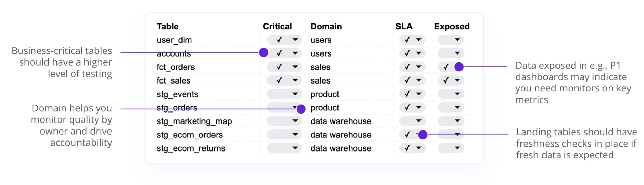Click data warehouse domain of stg_ecom_returns

click(341, 148)
